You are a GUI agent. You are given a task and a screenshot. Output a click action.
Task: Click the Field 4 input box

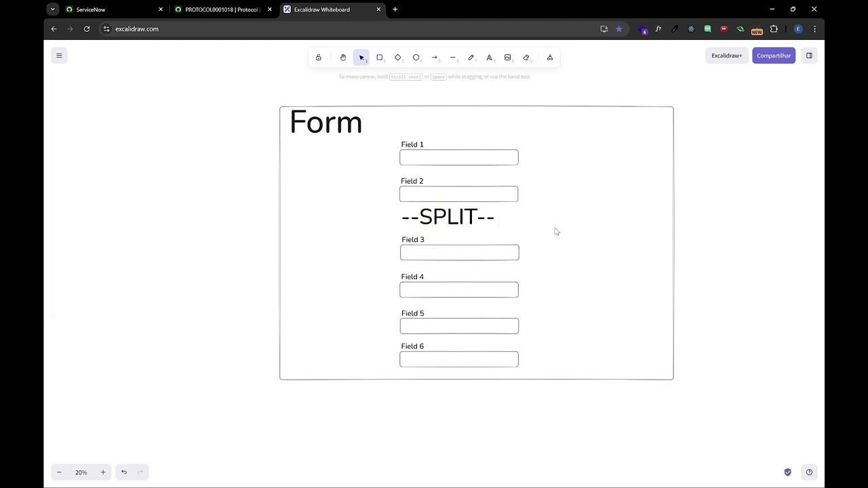click(459, 289)
